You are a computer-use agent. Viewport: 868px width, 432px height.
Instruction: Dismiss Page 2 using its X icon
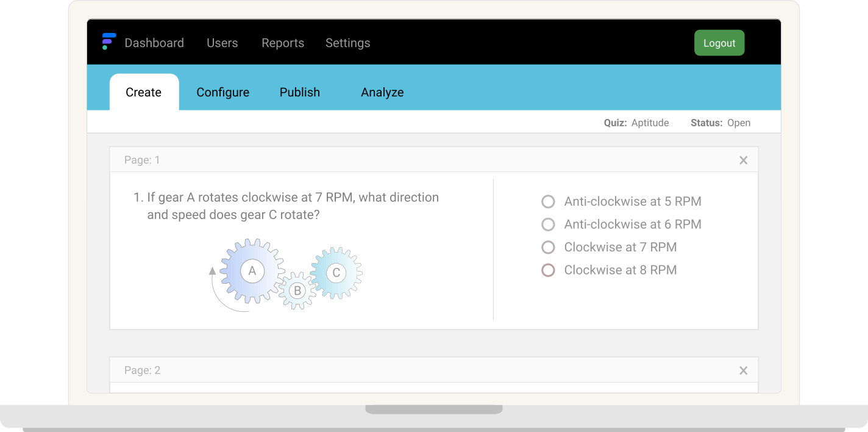tap(743, 370)
